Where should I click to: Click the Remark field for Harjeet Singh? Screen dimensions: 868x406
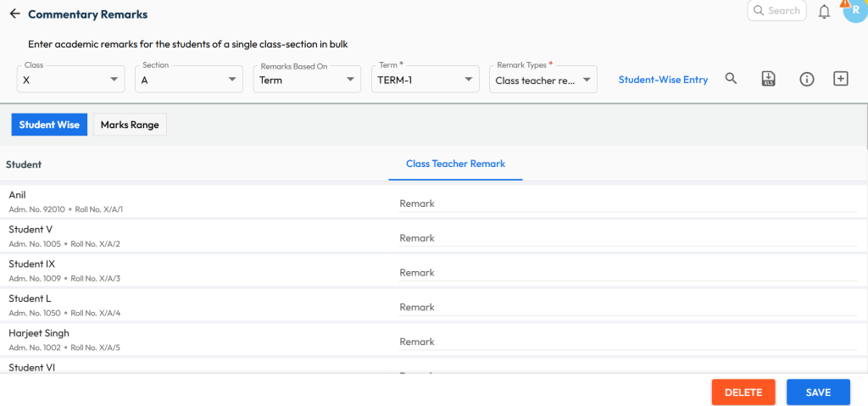(627, 342)
